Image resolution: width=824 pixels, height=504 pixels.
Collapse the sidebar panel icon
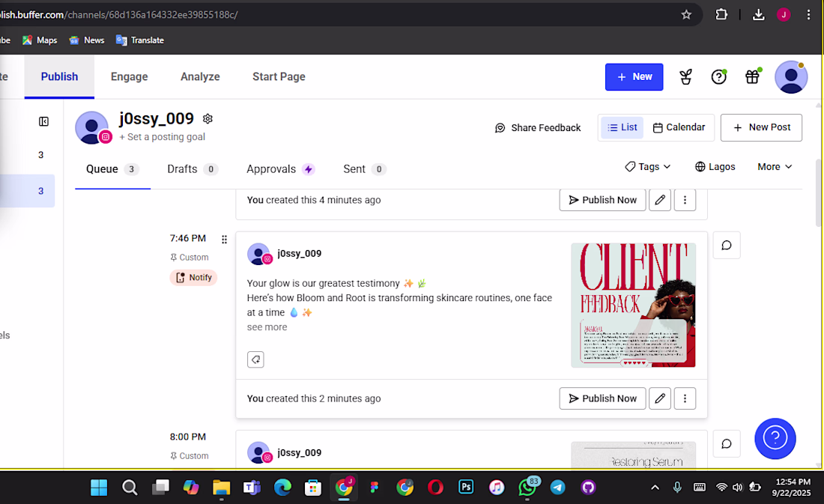coord(43,121)
